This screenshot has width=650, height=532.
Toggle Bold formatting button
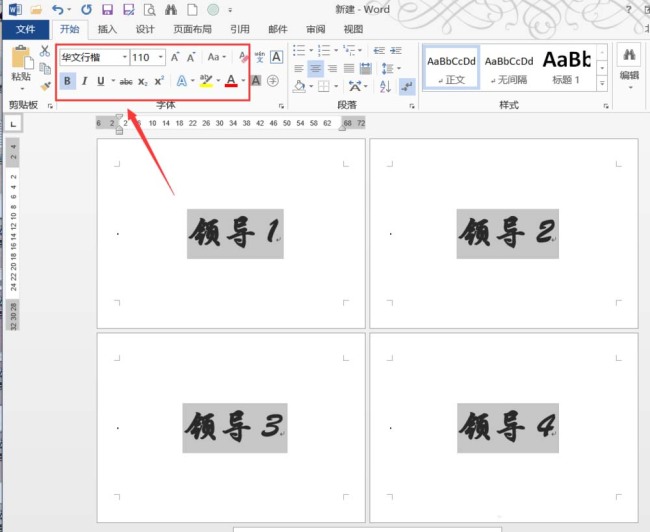coord(68,81)
